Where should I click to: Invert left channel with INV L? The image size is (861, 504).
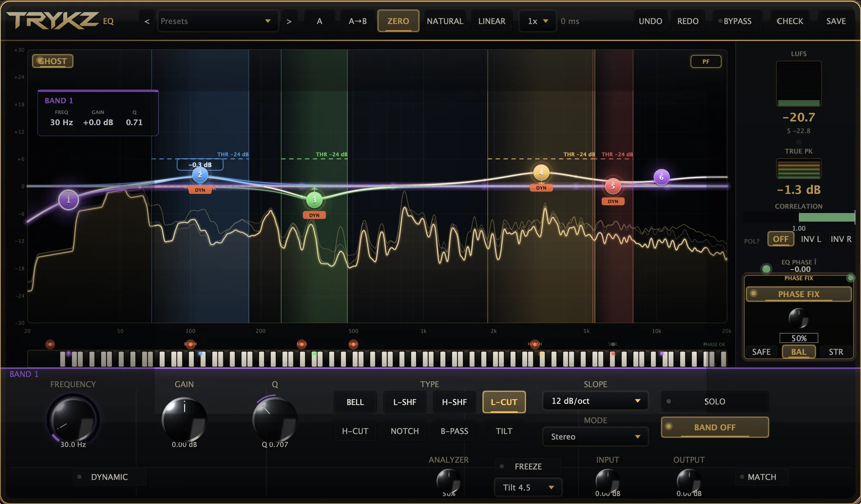click(x=811, y=239)
